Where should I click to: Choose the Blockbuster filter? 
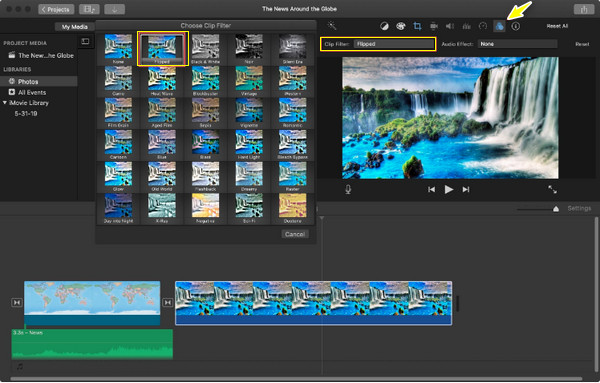tap(205, 81)
